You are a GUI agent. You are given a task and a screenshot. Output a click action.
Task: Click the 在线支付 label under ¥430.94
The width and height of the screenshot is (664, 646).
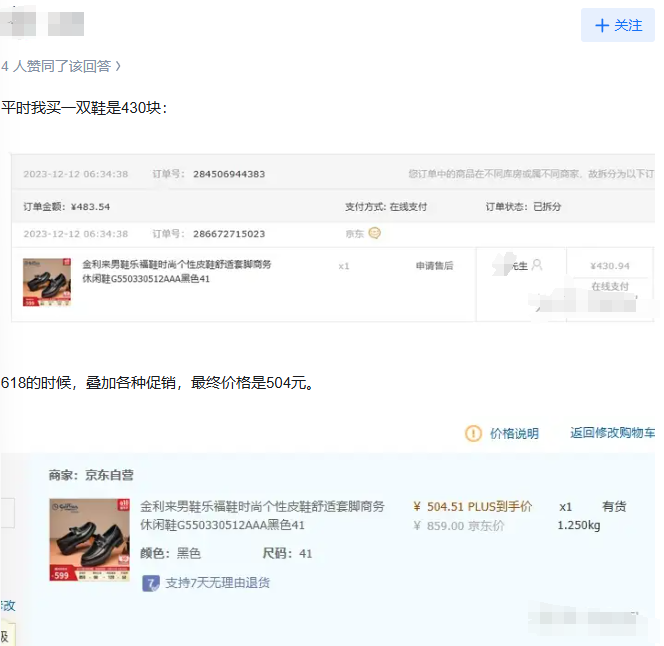609,286
